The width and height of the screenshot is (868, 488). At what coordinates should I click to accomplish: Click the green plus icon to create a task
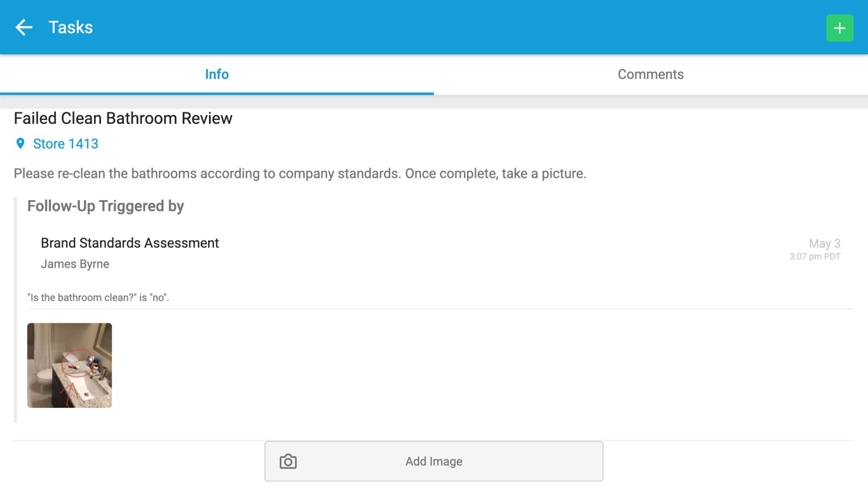(x=839, y=27)
